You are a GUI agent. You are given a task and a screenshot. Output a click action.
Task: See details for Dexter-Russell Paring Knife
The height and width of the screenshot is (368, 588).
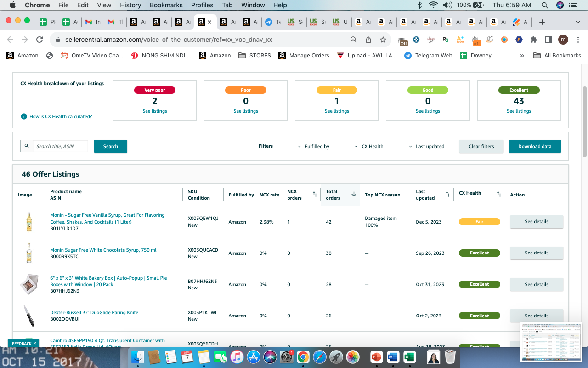(537, 316)
